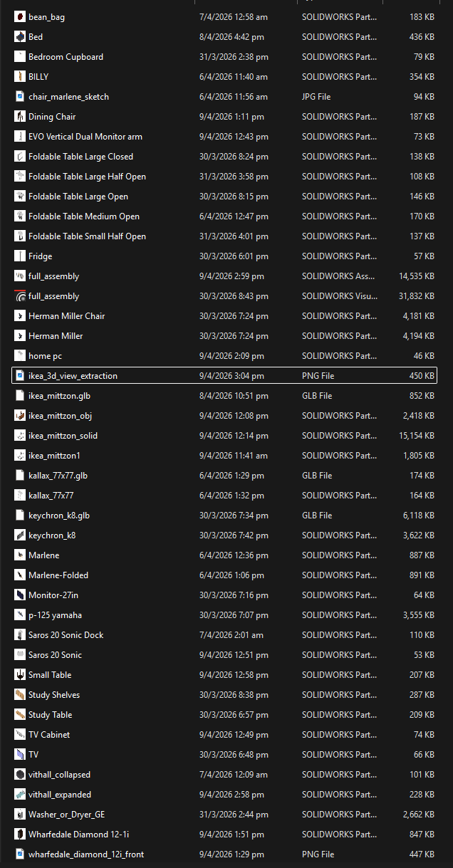Click the Herman Miller Chair file icon
This screenshot has height=868, width=453.
point(20,315)
